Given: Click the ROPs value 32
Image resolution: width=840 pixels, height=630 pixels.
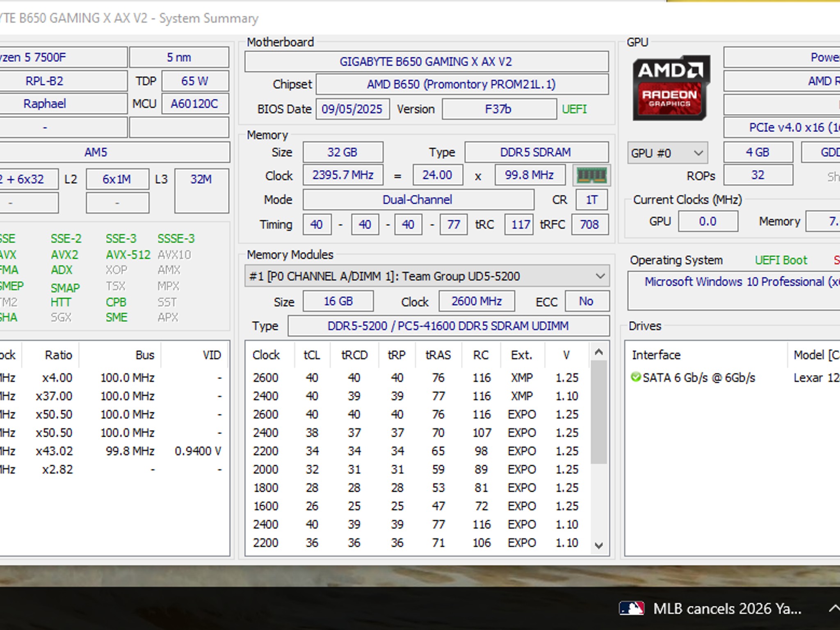Looking at the screenshot, I should pyautogui.click(x=758, y=175).
